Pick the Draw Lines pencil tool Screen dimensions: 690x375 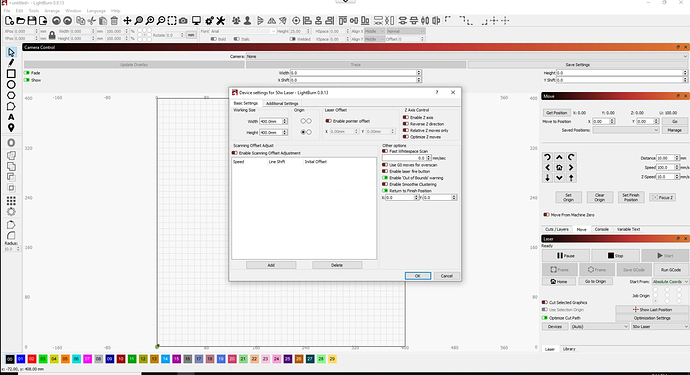pos(11,63)
